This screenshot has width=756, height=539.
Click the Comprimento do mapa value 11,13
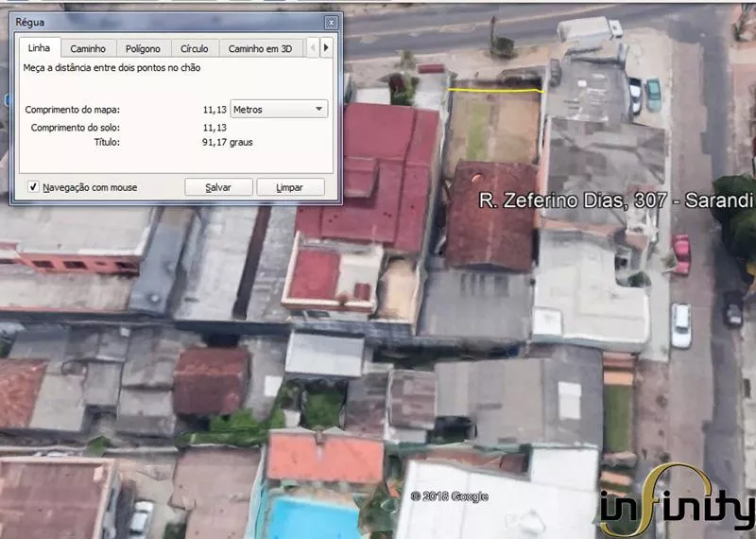[215, 110]
